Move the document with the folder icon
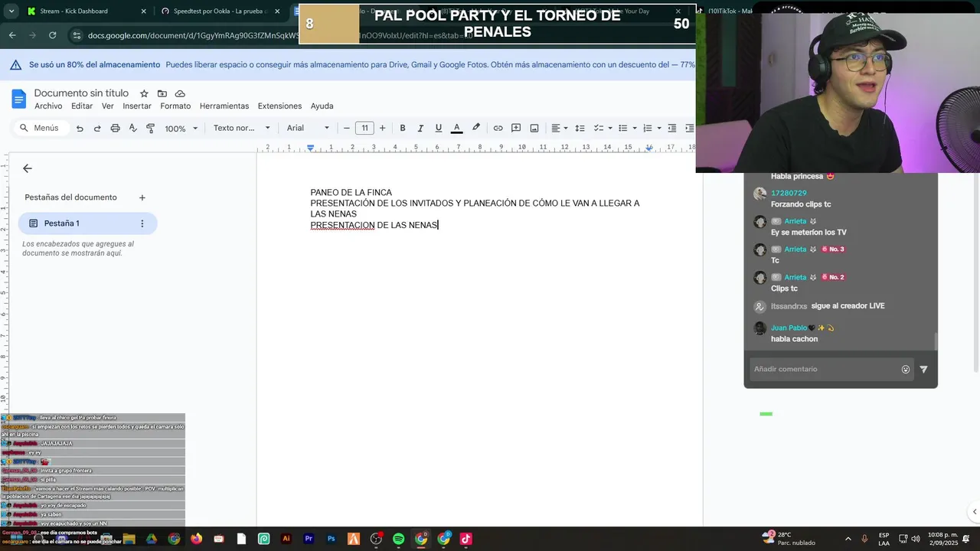This screenshot has height=551, width=980. pyautogui.click(x=162, y=93)
